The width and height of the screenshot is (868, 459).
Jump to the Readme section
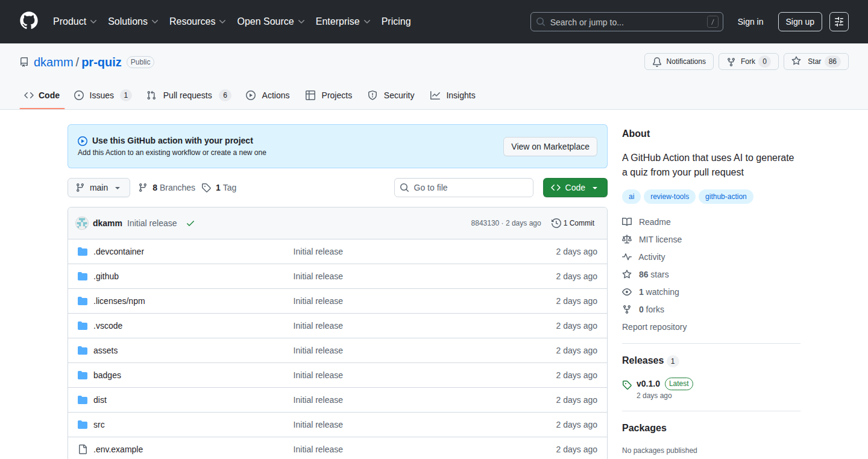[647, 222]
